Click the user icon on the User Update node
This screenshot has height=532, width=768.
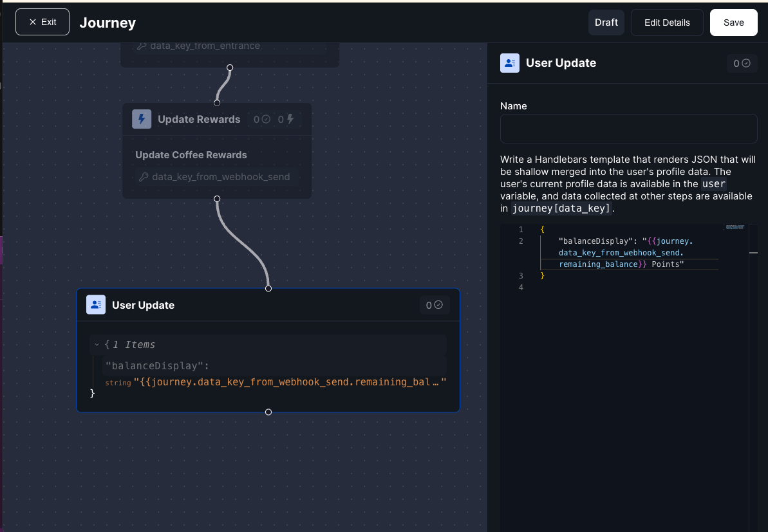coord(95,304)
